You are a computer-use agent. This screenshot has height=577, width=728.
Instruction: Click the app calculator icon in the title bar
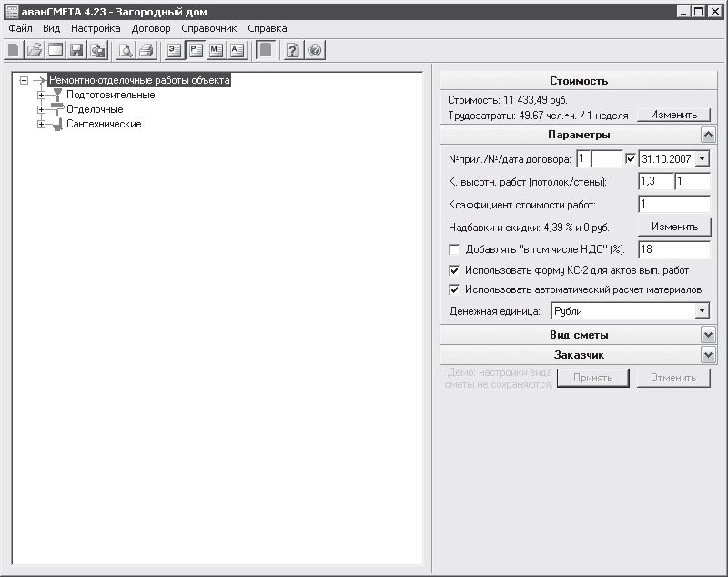point(12,12)
